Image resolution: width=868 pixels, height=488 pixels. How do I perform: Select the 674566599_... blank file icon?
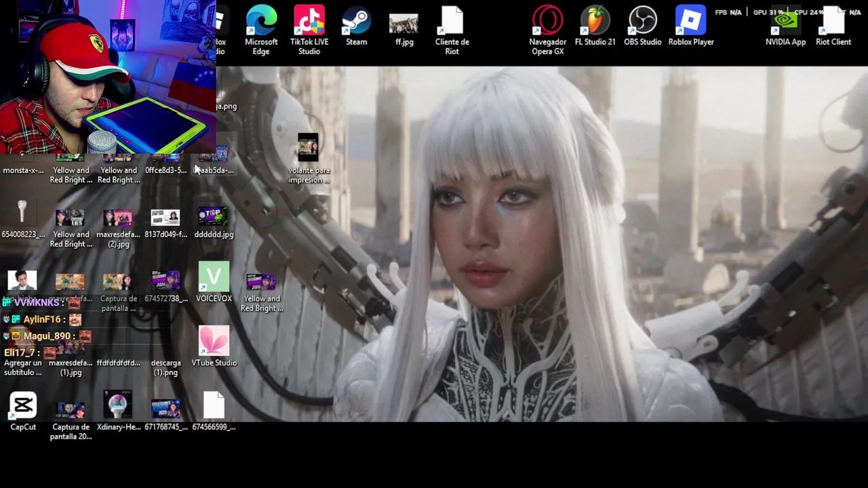214,411
